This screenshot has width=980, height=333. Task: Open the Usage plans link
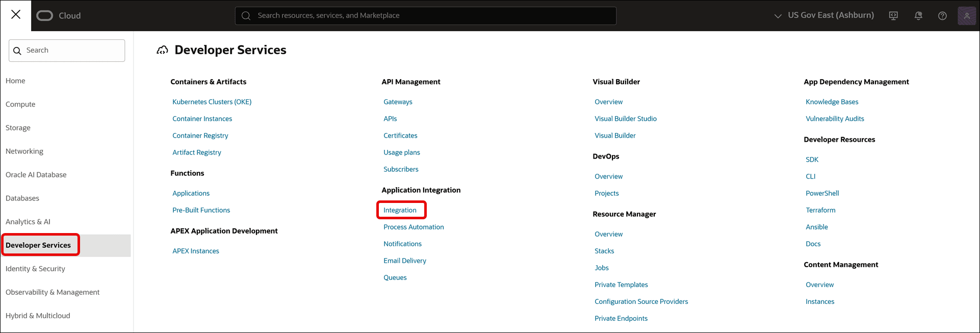coord(402,152)
